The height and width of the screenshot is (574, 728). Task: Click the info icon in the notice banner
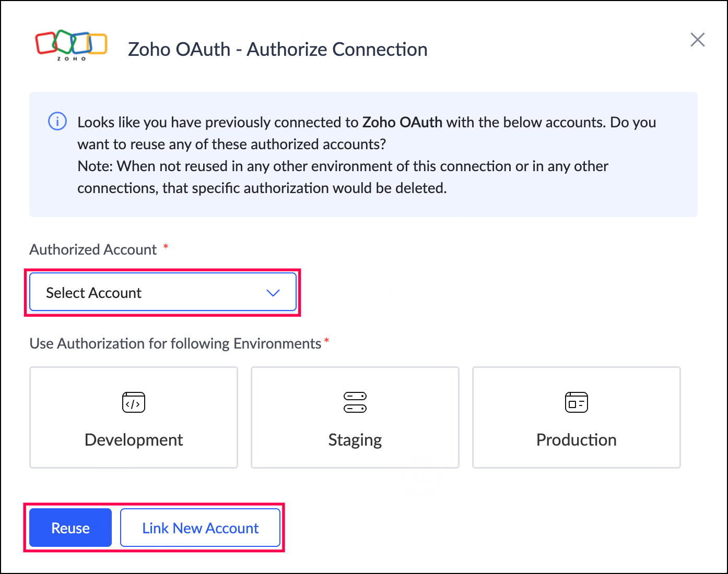[x=57, y=121]
